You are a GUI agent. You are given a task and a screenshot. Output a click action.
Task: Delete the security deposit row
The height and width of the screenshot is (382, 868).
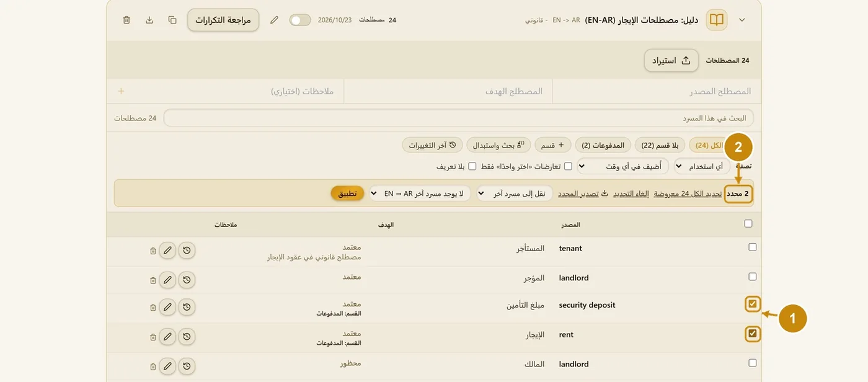(x=153, y=308)
